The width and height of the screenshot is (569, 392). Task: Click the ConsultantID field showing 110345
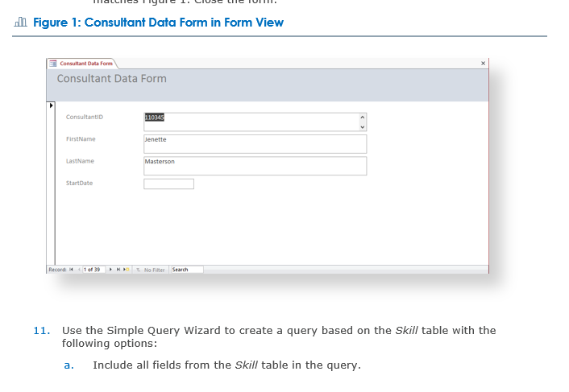point(251,122)
